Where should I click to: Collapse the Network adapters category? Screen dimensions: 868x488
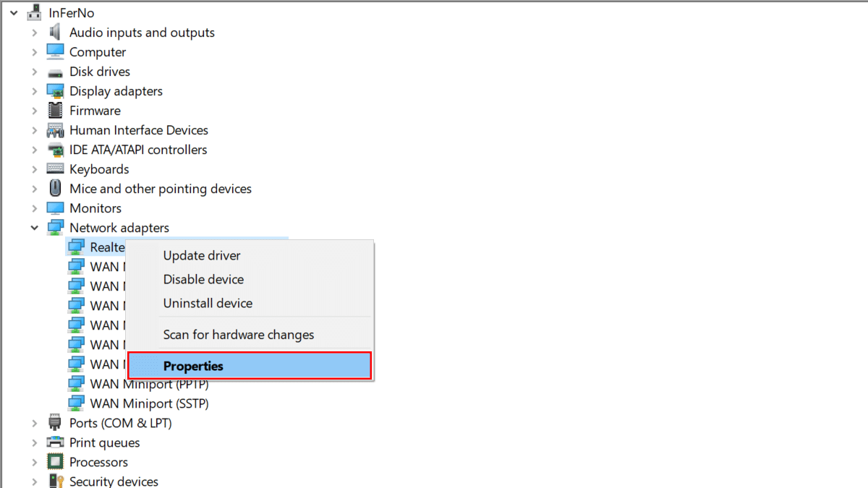pyautogui.click(x=34, y=228)
